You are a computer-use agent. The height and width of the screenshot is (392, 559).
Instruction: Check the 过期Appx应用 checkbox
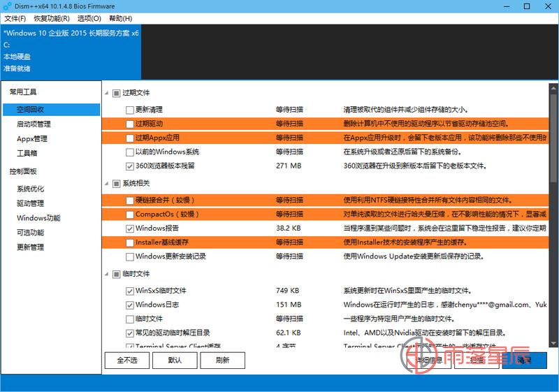click(130, 138)
